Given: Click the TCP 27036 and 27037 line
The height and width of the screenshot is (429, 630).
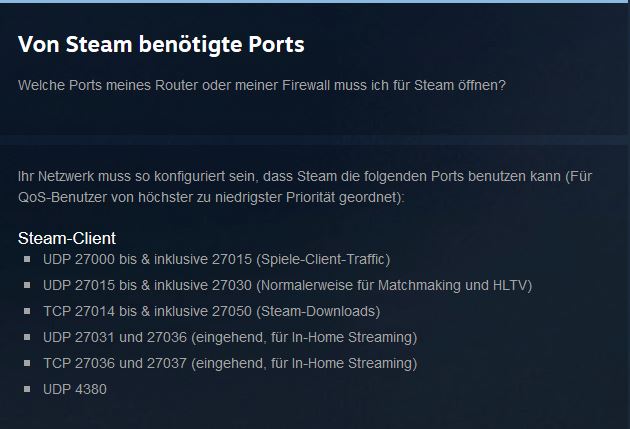Looking at the screenshot, I should click(230, 363).
